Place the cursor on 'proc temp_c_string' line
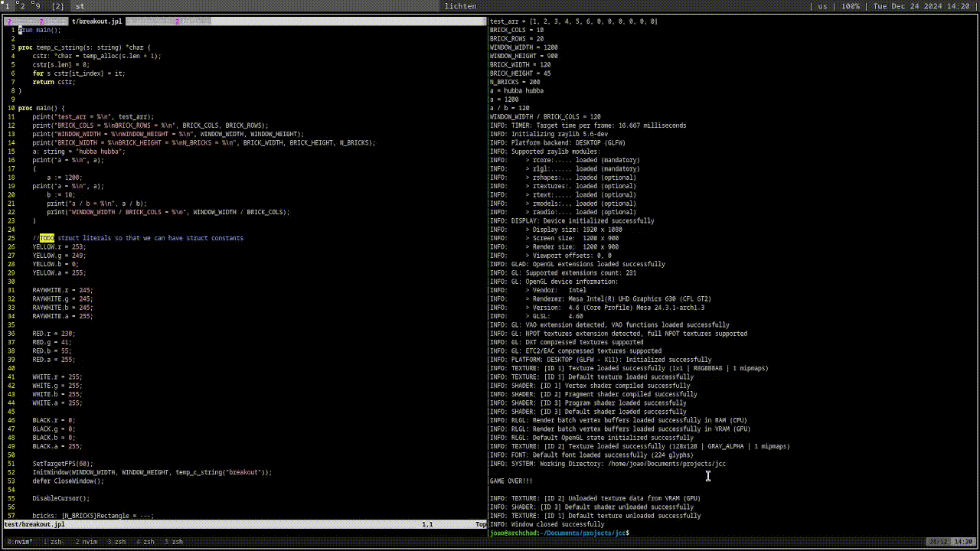The image size is (980, 551). 84,47
